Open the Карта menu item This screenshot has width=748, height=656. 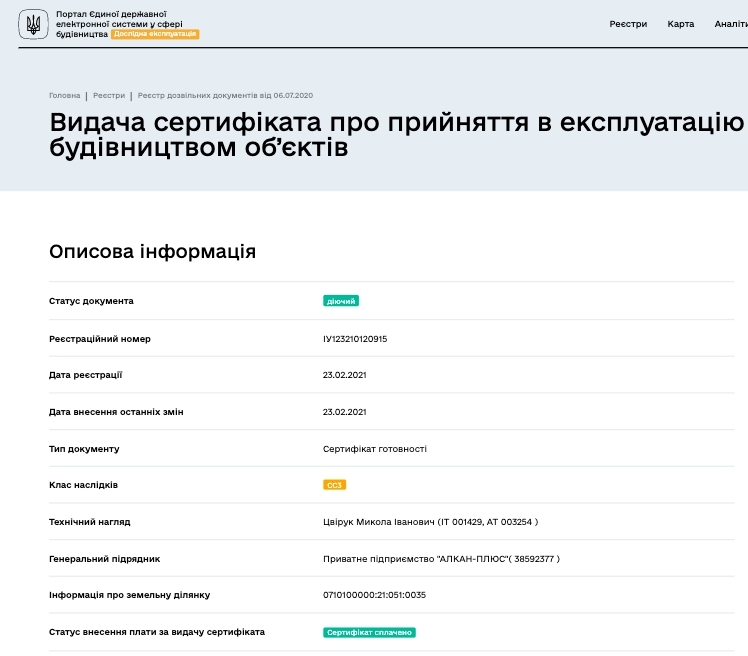pyautogui.click(x=680, y=24)
